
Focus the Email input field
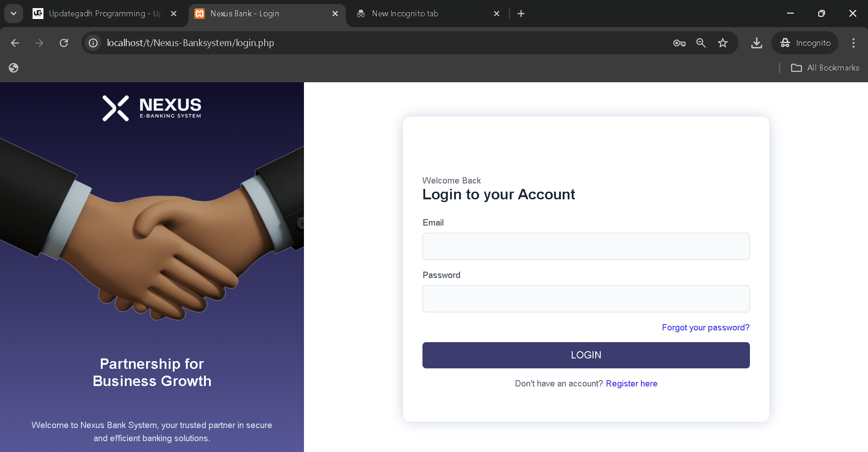pyautogui.click(x=586, y=246)
